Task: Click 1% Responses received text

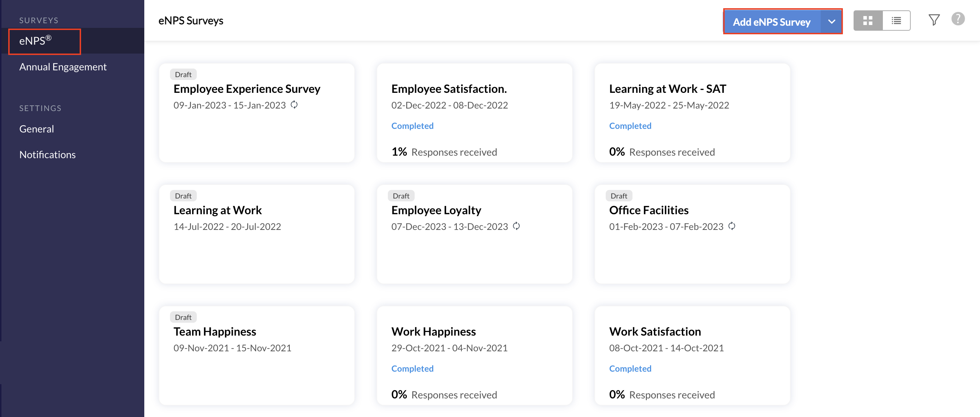Action: [x=444, y=152]
